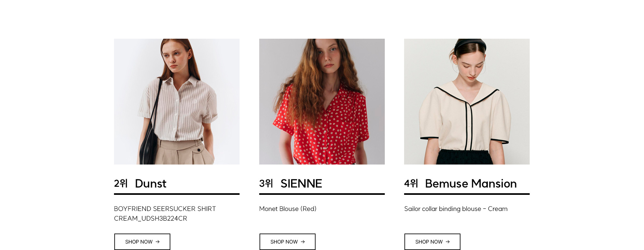Click the 3위 rank label

tap(266, 183)
